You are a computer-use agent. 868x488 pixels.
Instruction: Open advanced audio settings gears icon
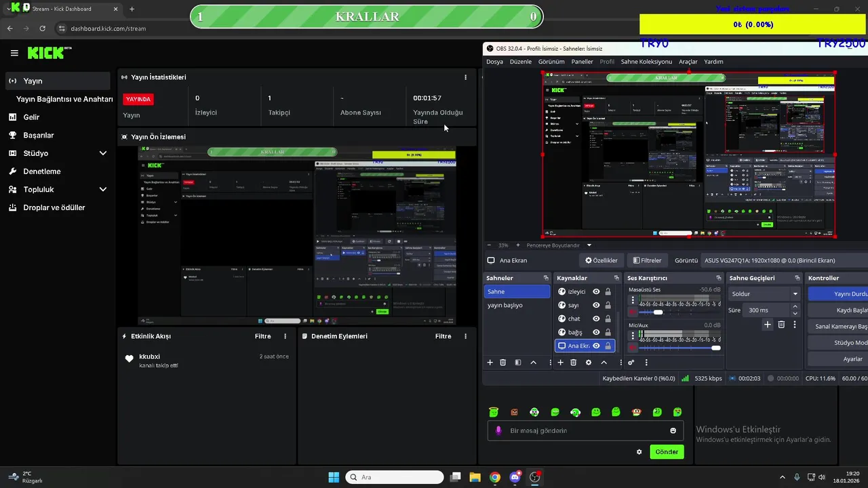tap(631, 363)
